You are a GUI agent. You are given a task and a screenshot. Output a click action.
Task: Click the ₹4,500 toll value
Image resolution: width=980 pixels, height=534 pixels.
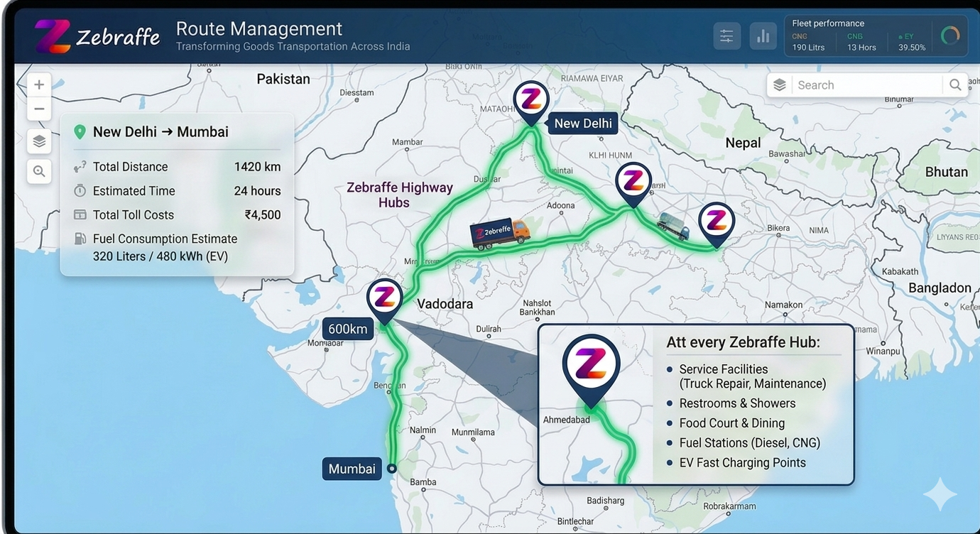pyautogui.click(x=262, y=214)
